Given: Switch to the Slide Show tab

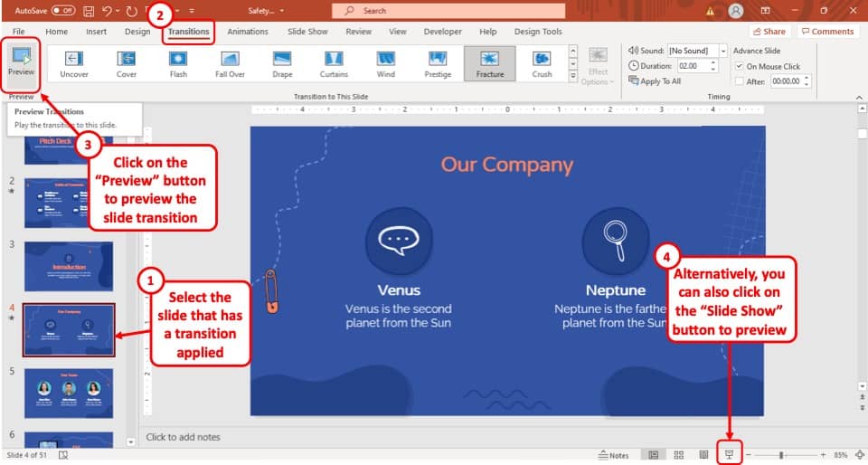Looking at the screenshot, I should [x=307, y=32].
